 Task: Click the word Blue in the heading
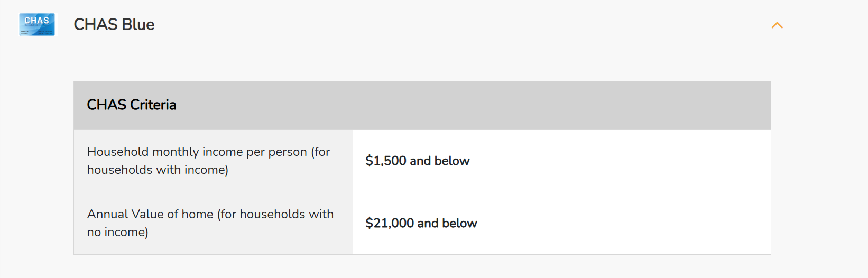(x=138, y=24)
